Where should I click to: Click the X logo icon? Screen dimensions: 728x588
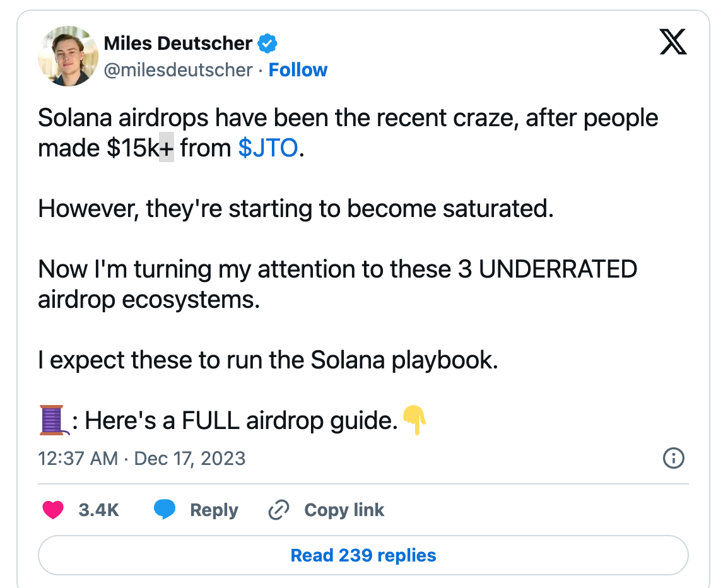tap(672, 44)
